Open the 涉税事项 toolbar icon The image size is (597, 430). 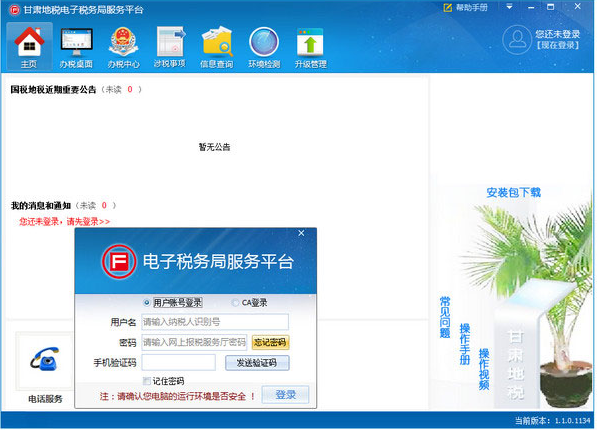point(170,46)
